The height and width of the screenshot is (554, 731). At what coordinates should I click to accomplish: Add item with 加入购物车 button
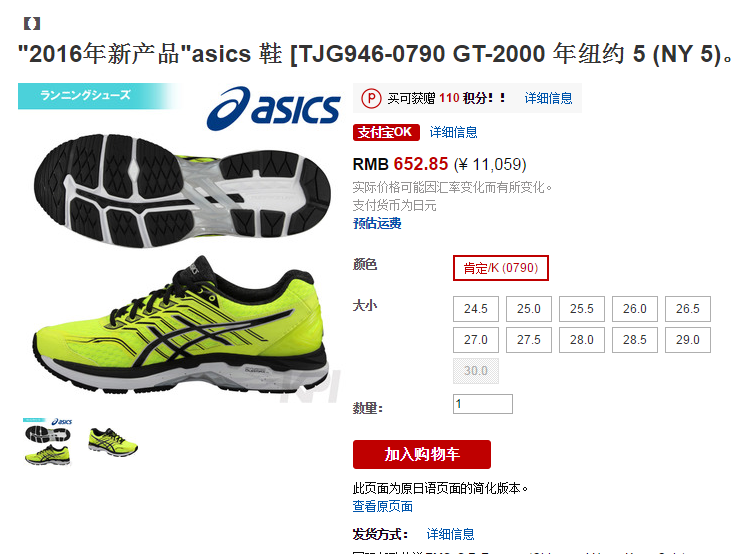click(x=421, y=454)
